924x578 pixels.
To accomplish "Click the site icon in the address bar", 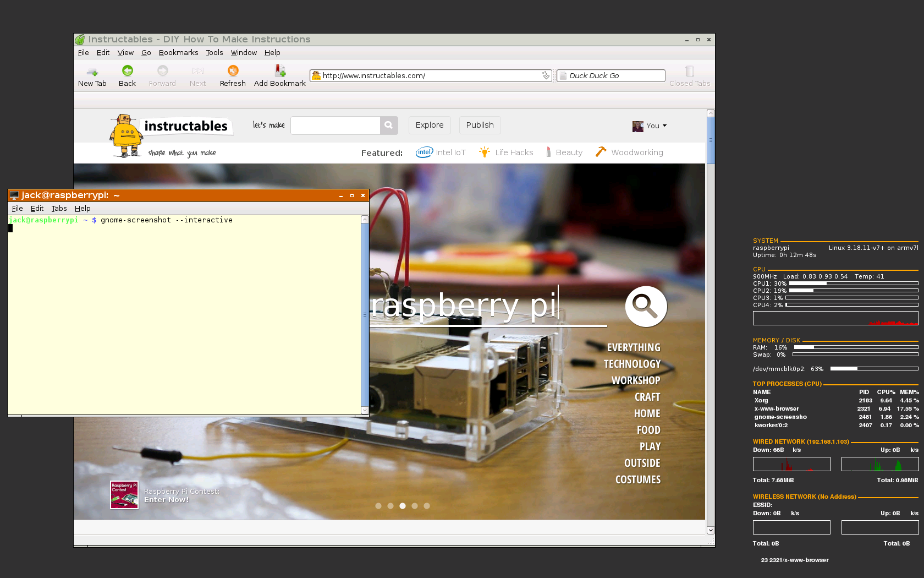I will 316,75.
